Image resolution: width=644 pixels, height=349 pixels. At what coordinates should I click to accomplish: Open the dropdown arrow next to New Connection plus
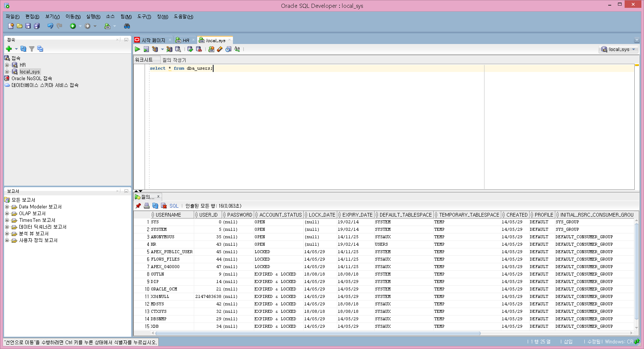click(x=16, y=49)
